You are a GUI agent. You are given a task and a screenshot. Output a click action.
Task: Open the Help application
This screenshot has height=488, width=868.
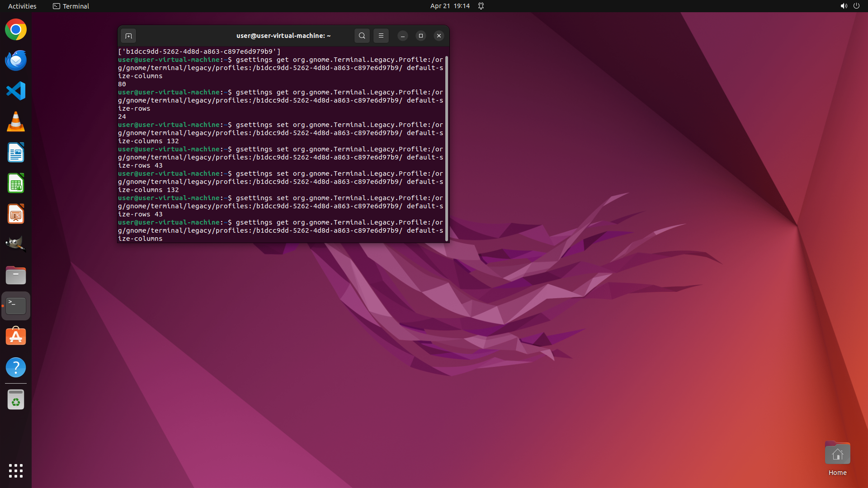point(16,367)
